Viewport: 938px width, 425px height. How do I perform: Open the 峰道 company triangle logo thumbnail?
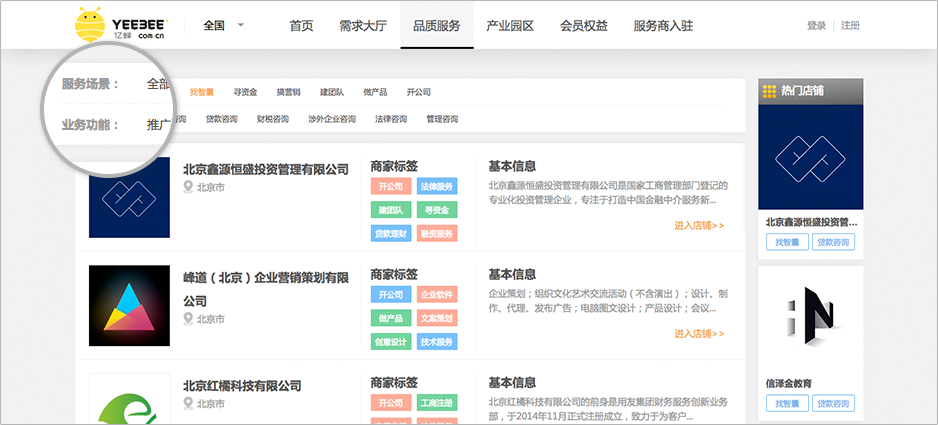(129, 306)
